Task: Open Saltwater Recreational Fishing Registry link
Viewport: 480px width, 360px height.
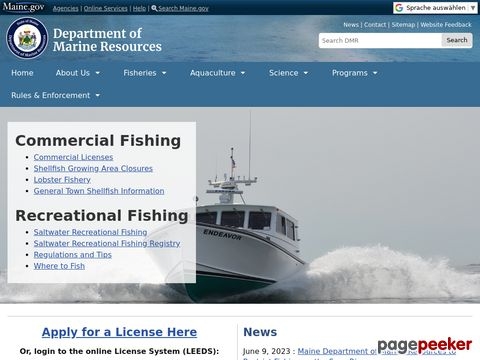Action: 107,243
